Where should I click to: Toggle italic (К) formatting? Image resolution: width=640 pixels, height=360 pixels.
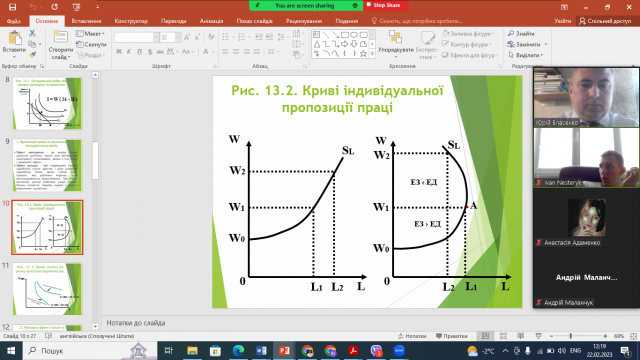[x=129, y=51]
